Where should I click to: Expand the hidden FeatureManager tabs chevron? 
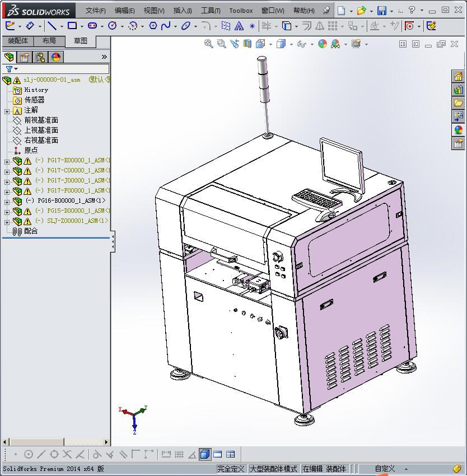pos(104,57)
